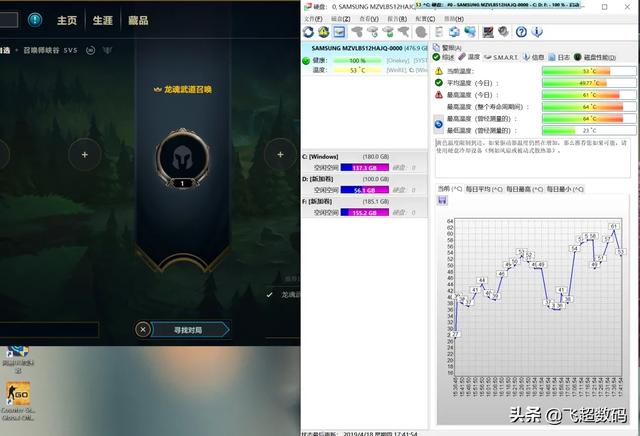
Task: Open the 帮助(H) menu
Action: (454, 19)
